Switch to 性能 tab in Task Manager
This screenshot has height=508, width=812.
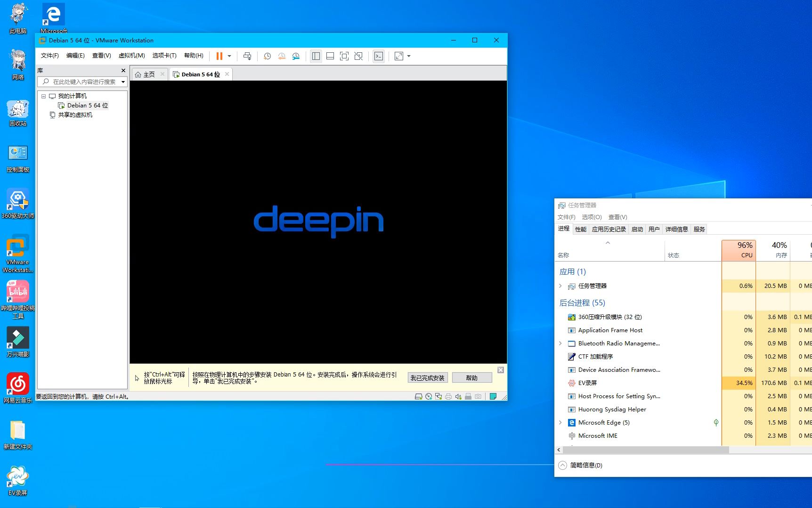coord(581,229)
